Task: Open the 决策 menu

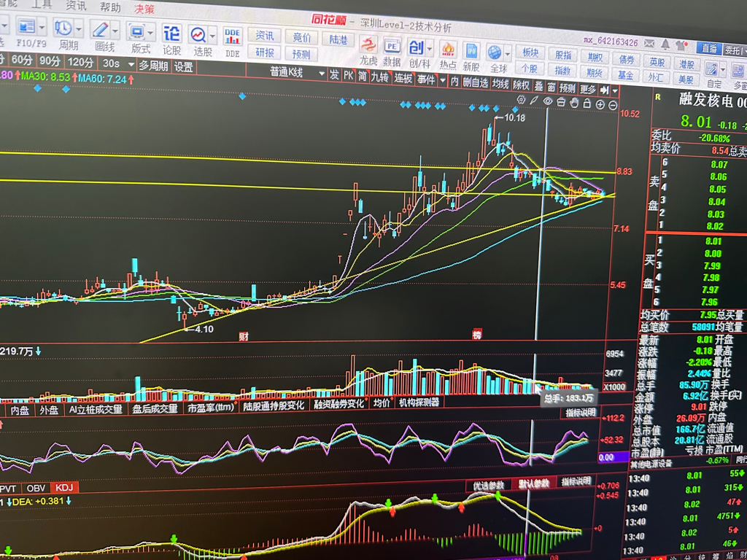Action: (144, 9)
